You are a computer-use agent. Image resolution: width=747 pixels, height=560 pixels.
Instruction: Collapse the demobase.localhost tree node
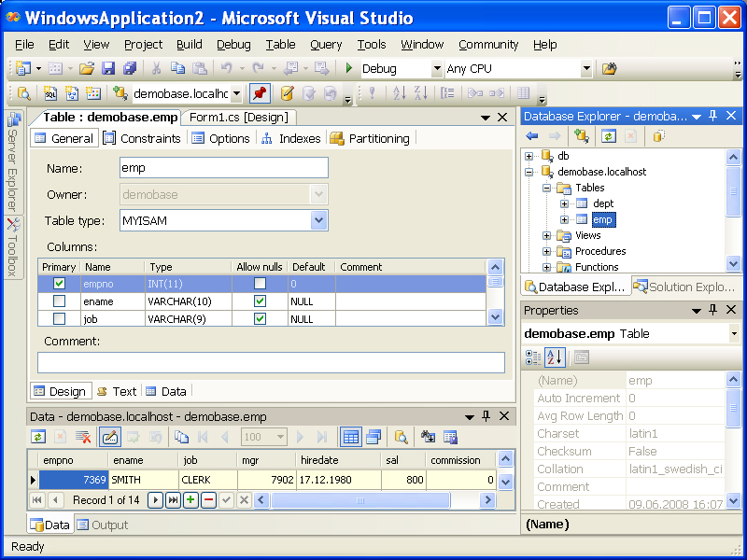pos(529,172)
